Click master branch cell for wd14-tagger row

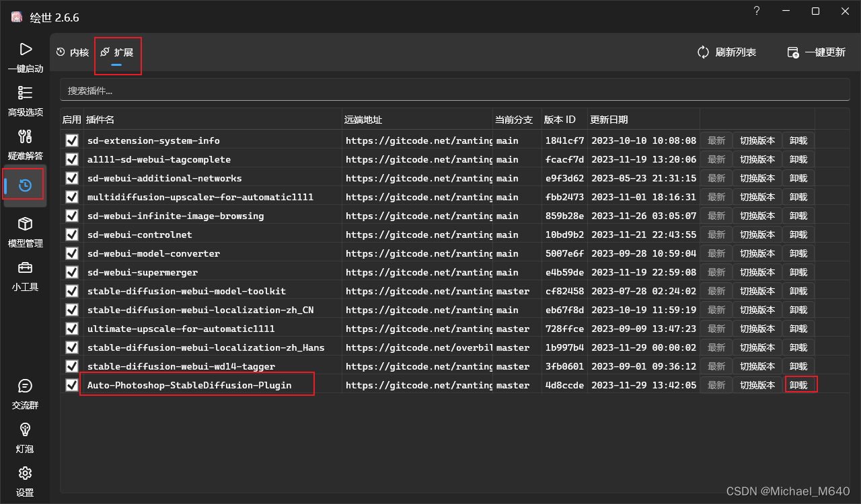517,366
